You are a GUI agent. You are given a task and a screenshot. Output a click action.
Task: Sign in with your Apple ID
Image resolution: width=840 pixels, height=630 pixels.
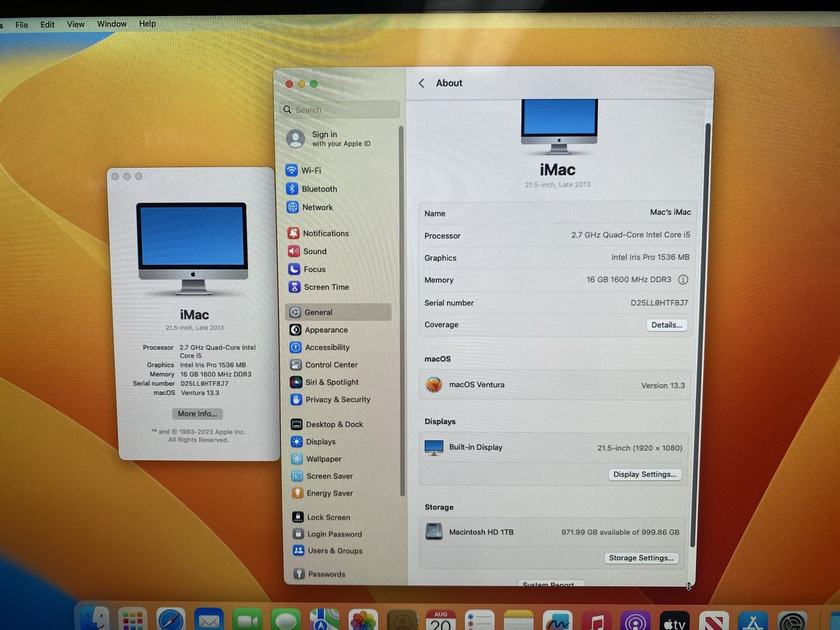tap(330, 139)
